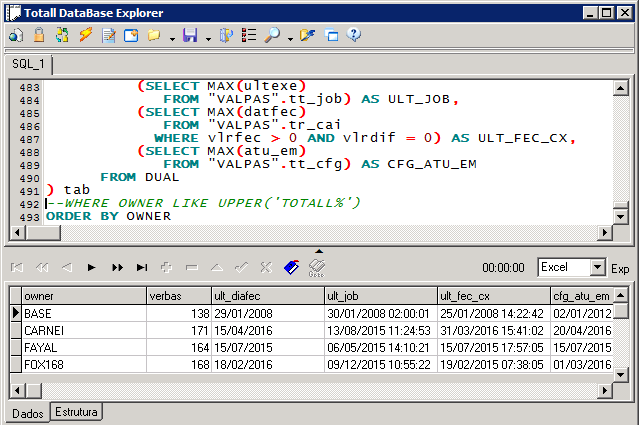Click the owner column header
The height and width of the screenshot is (425, 639).
(84, 296)
